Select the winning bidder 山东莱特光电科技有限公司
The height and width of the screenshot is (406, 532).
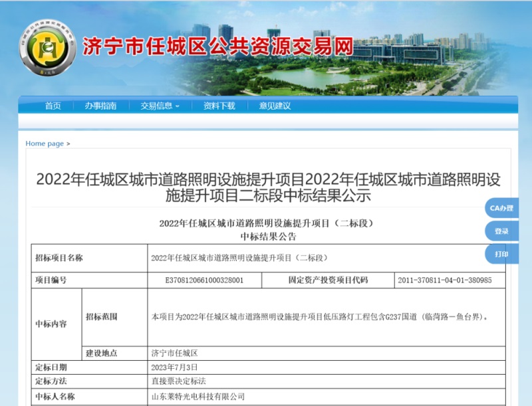[198, 397]
